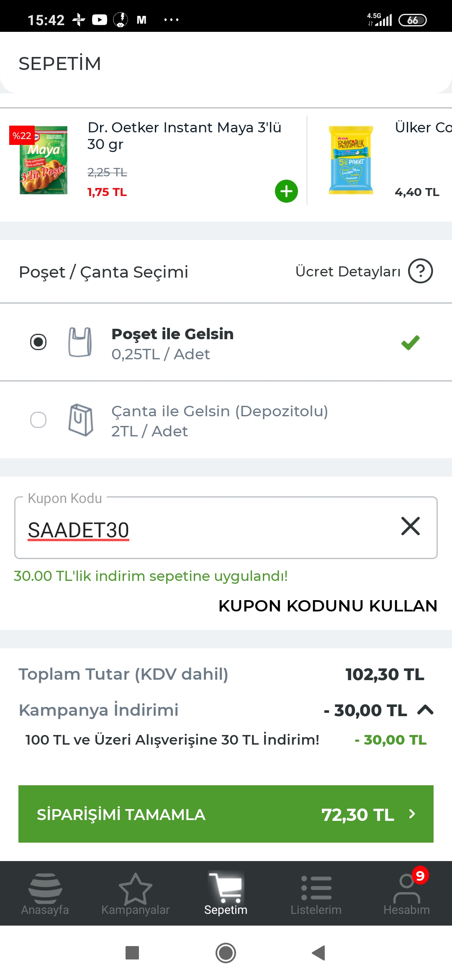Open Listelerim list icon
This screenshot has height=980, width=452.
(x=316, y=894)
